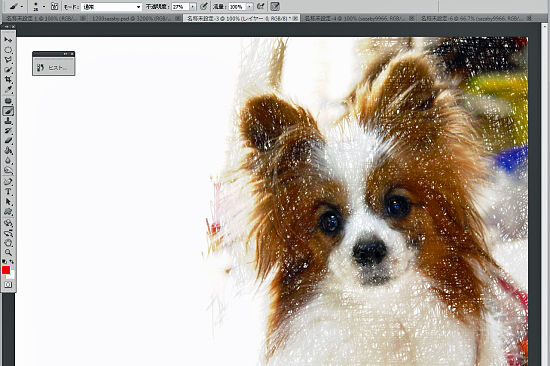Select the Blur tool
The height and width of the screenshot is (366, 550).
[8, 161]
